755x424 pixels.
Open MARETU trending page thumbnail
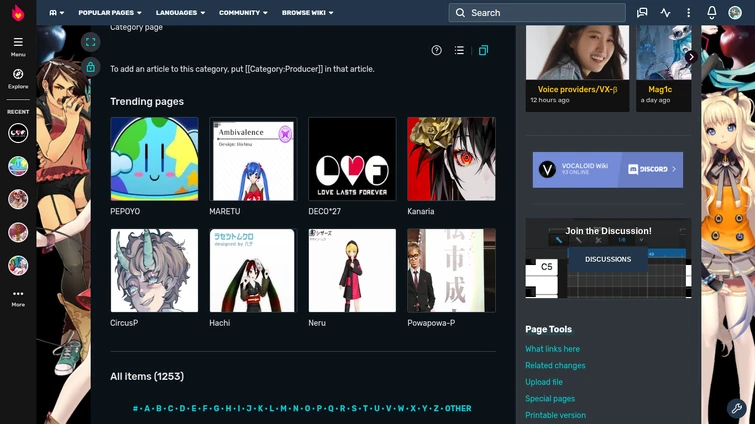coord(253,159)
